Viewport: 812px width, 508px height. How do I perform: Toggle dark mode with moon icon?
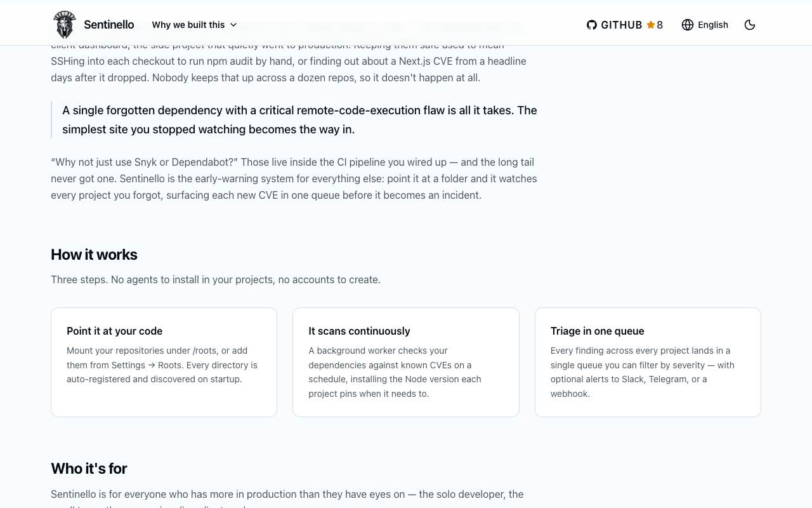pyautogui.click(x=750, y=25)
